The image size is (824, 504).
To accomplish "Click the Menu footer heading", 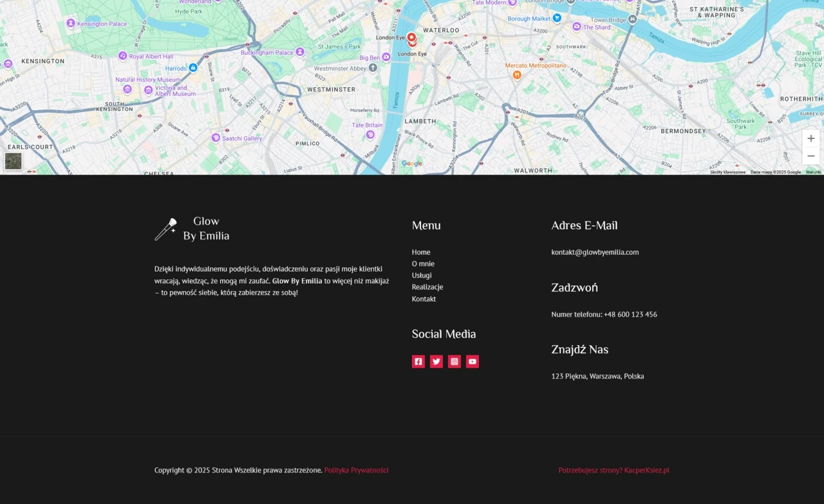I will (426, 225).
